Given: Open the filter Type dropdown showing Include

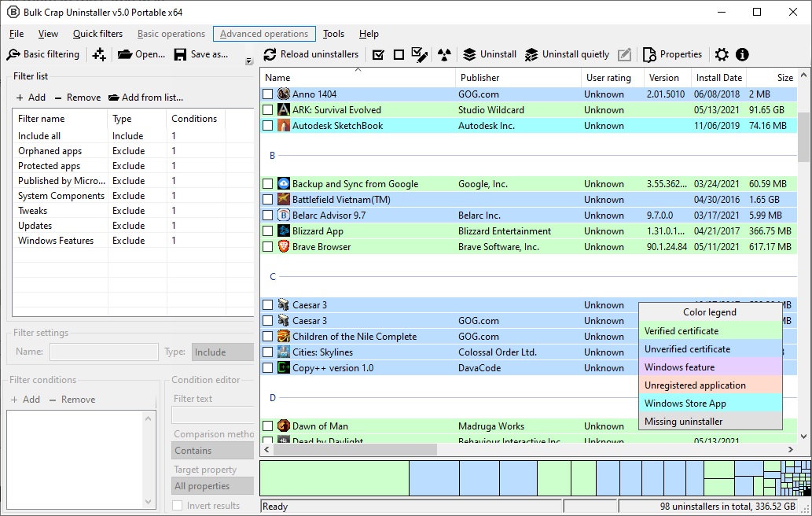Looking at the screenshot, I should [222, 352].
